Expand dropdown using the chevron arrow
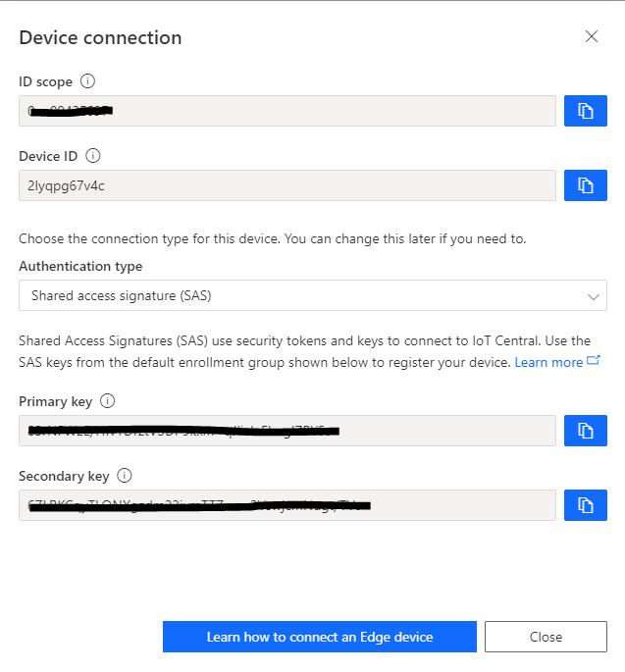 tap(592, 295)
